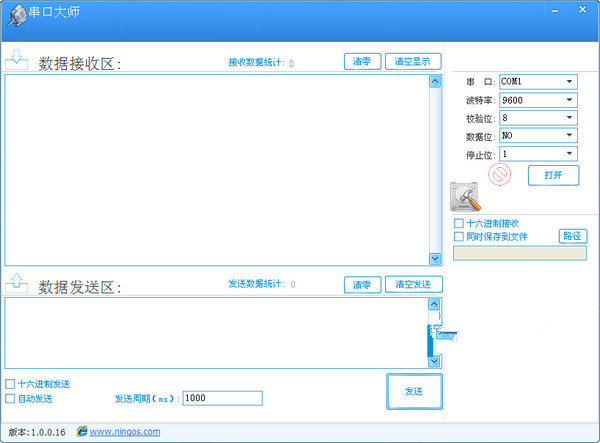Click the data receive area download icon
Image resolution: width=600 pixels, height=443 pixels.
point(17,60)
